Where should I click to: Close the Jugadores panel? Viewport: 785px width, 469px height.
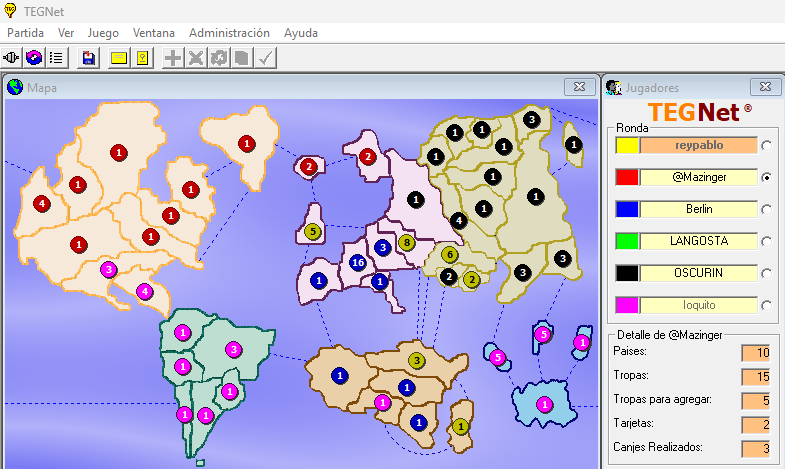coord(765,87)
